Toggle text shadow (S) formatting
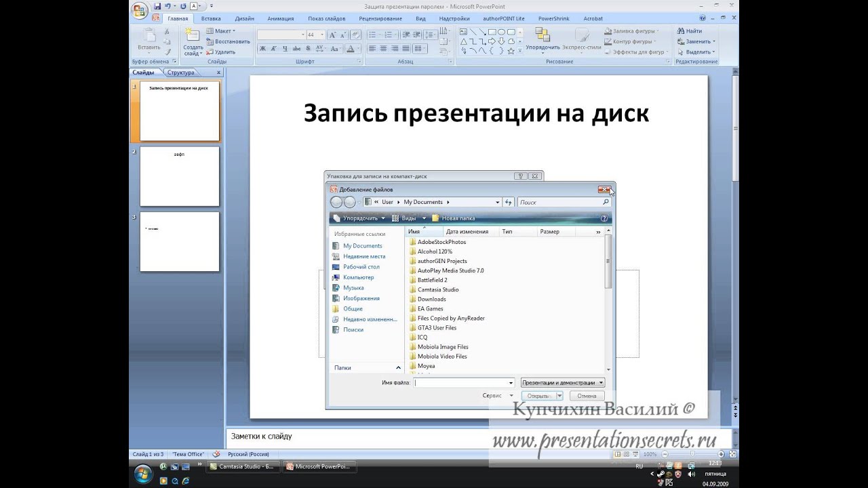 [308, 49]
